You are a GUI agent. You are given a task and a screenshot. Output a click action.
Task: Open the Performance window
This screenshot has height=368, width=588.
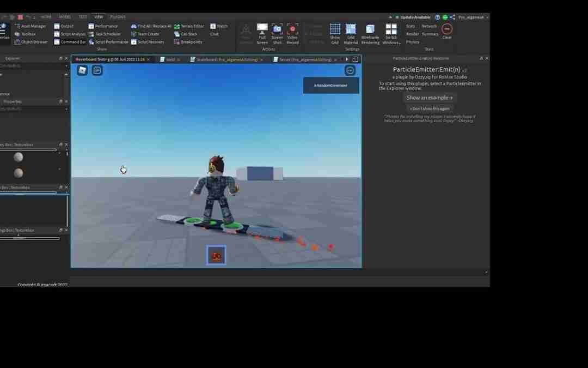click(x=103, y=26)
